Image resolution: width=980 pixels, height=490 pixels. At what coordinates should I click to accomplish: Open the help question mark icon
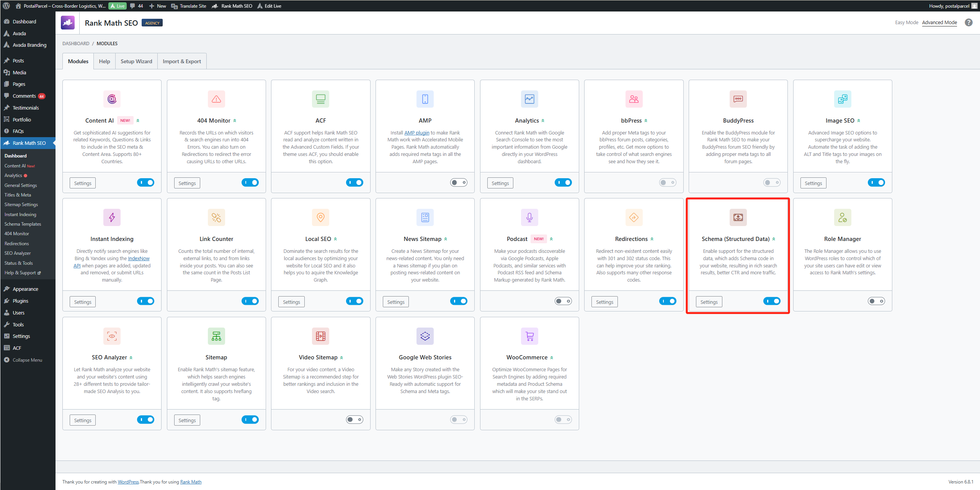[x=969, y=23]
